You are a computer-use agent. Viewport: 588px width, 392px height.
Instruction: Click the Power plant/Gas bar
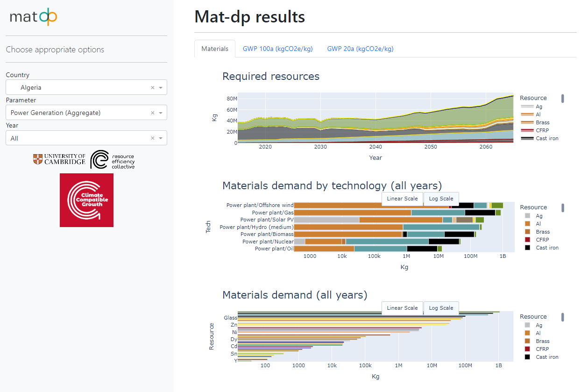(397, 213)
